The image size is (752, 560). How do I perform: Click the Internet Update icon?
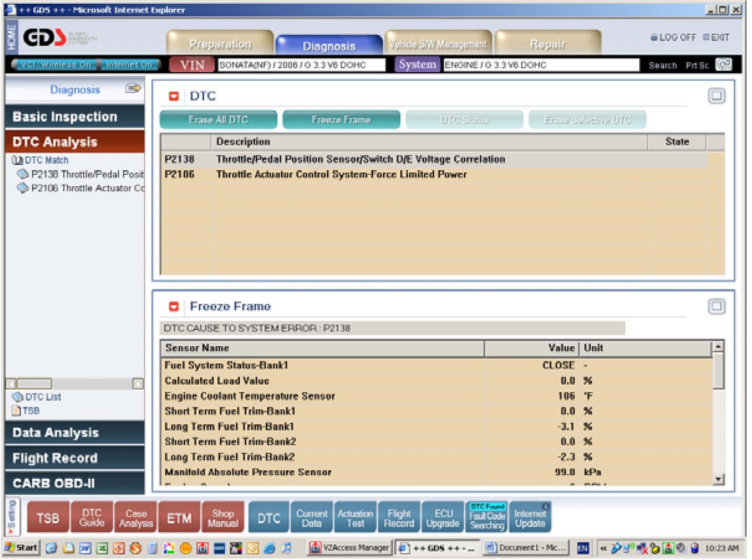tap(530, 518)
